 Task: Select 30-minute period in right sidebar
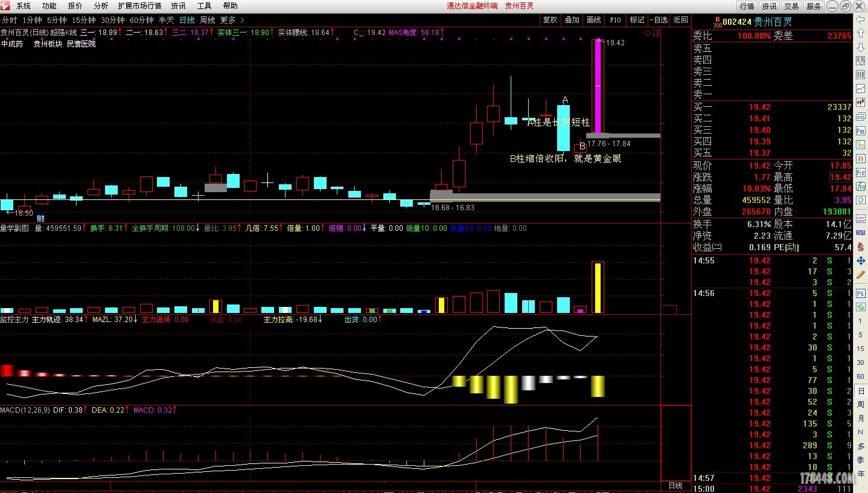pyautogui.click(x=860, y=363)
